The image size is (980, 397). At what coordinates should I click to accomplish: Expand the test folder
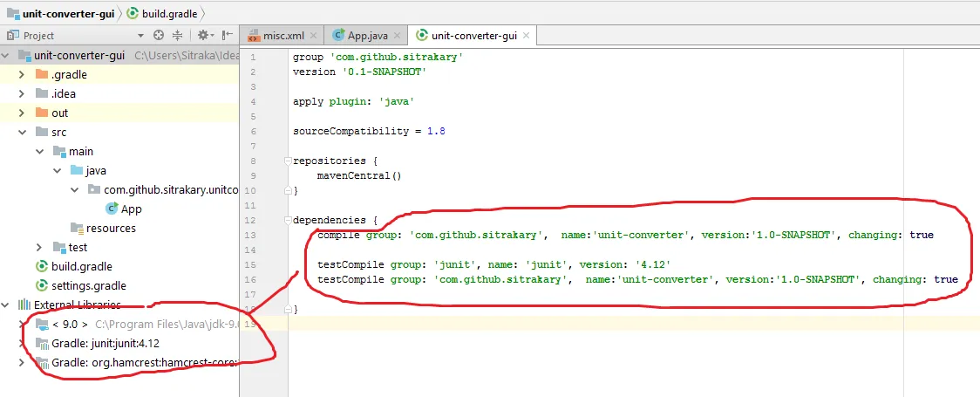39,248
